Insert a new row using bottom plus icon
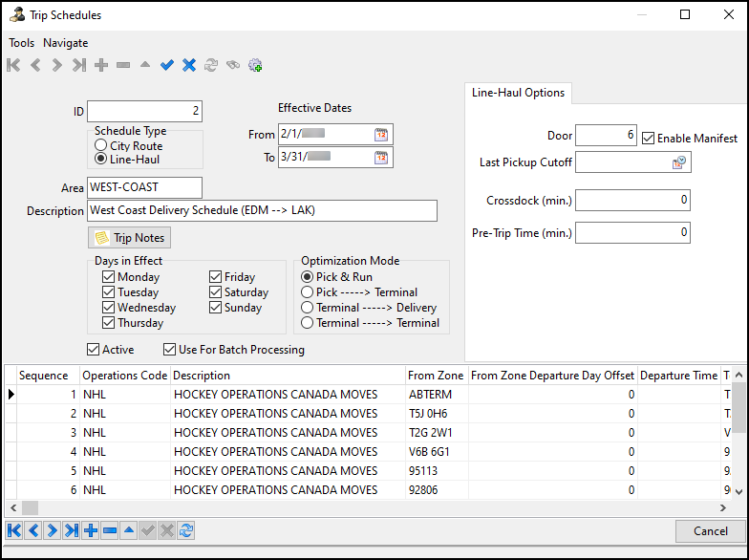Image resolution: width=749 pixels, height=560 pixels. [x=91, y=530]
